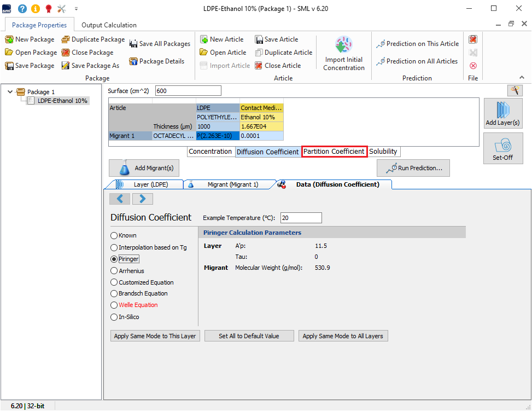Select Save All Packages

160,43
